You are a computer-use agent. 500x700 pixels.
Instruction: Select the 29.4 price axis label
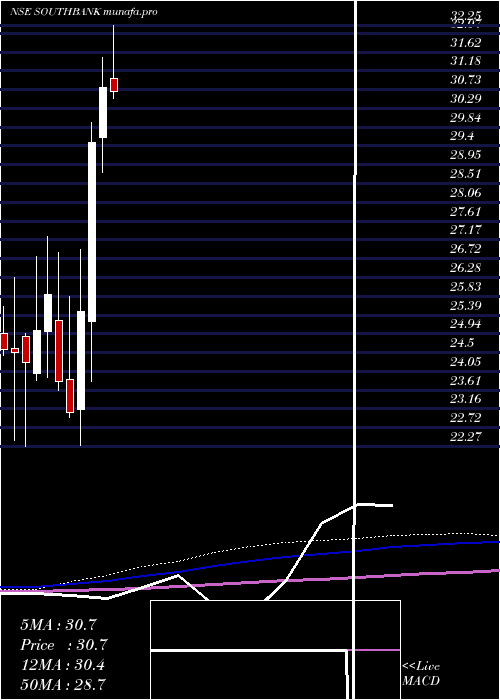462,136
